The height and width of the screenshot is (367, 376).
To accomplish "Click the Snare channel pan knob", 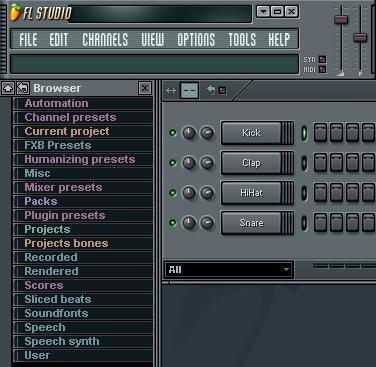I will 189,223.
